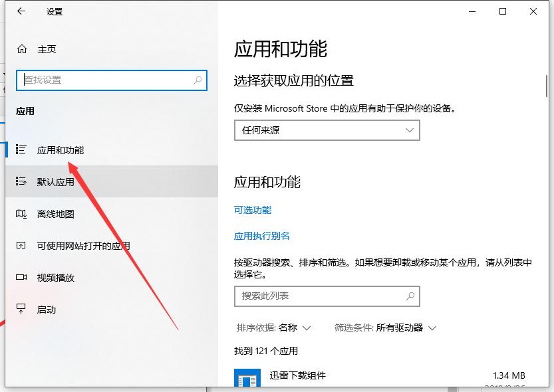Expand the chevron of 任何来源 combo box

[409, 130]
